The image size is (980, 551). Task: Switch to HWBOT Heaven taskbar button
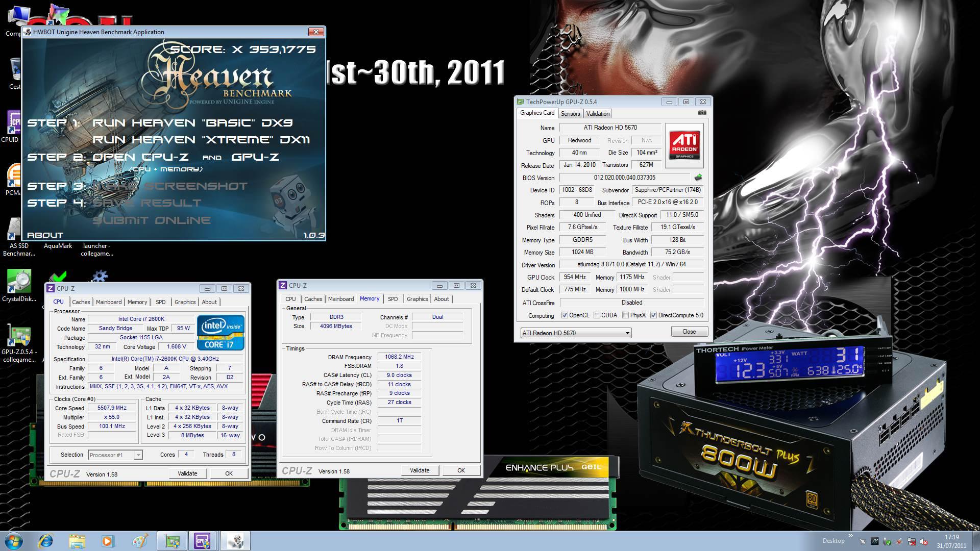click(235, 541)
